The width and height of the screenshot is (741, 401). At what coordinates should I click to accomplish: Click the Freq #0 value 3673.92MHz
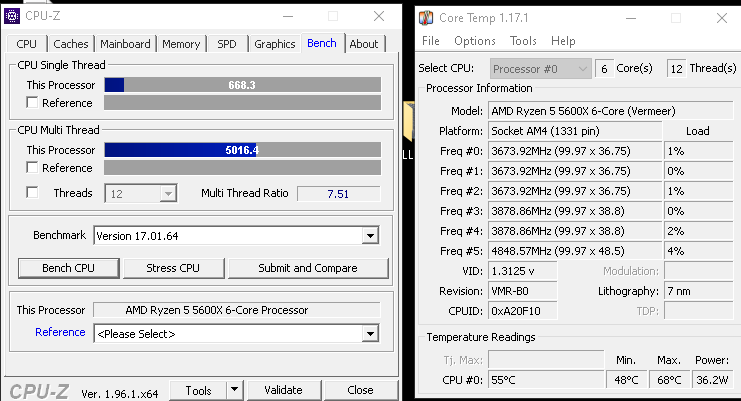575,151
